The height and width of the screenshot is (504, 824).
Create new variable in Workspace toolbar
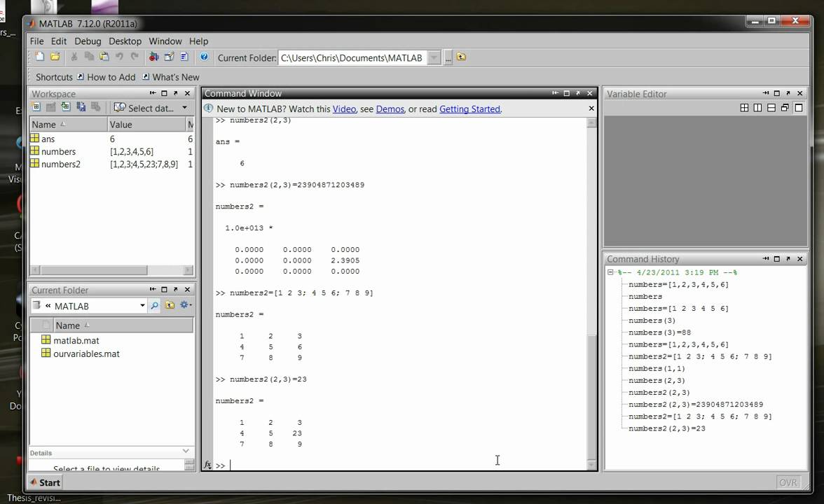pyautogui.click(x=36, y=107)
